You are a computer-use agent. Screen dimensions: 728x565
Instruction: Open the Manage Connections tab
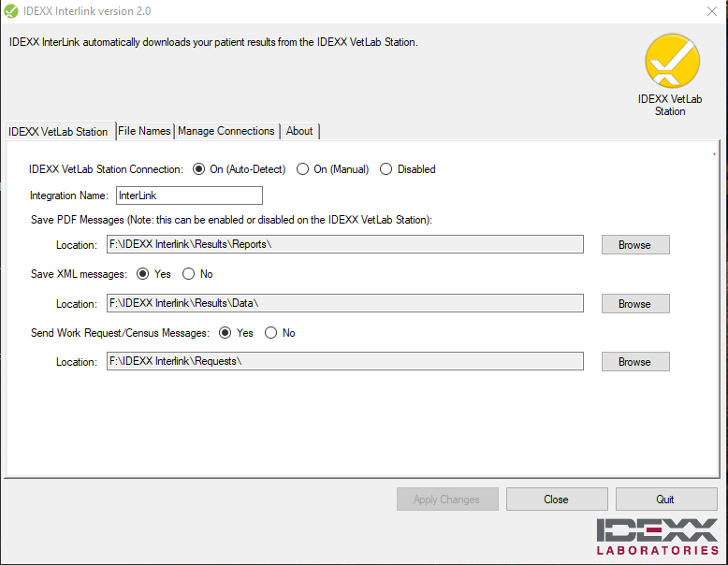pyautogui.click(x=226, y=131)
